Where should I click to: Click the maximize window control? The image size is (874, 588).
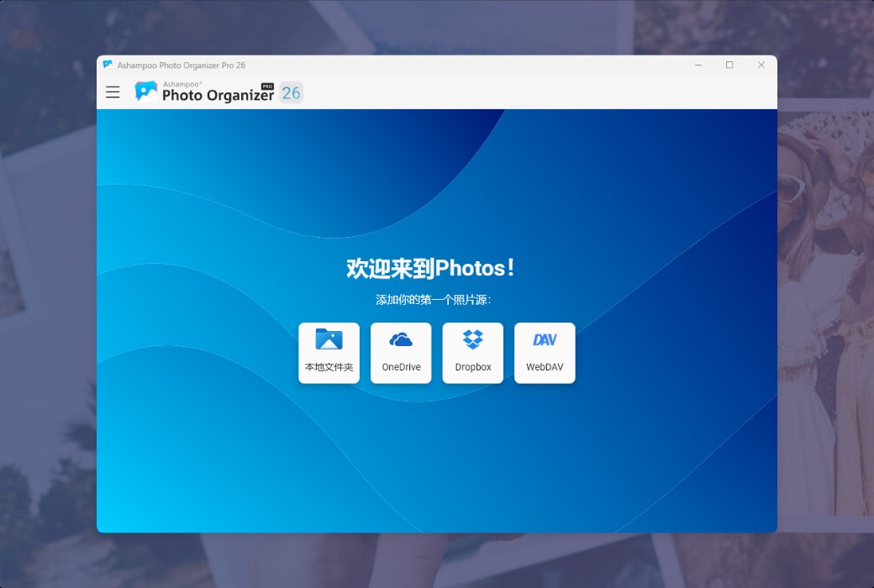click(x=729, y=65)
